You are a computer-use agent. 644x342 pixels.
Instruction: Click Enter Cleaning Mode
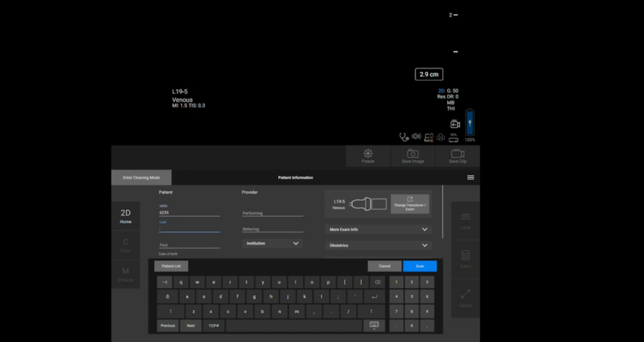coord(141,177)
